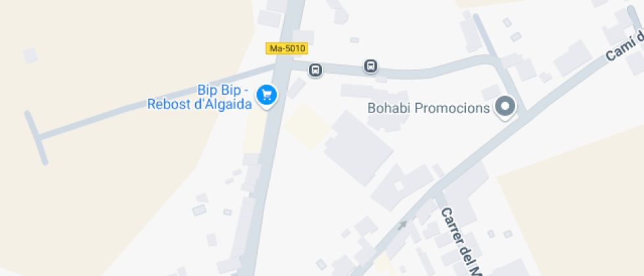Click the T-shaped dead-end road on the left
644x276 pixels.
tap(36, 137)
